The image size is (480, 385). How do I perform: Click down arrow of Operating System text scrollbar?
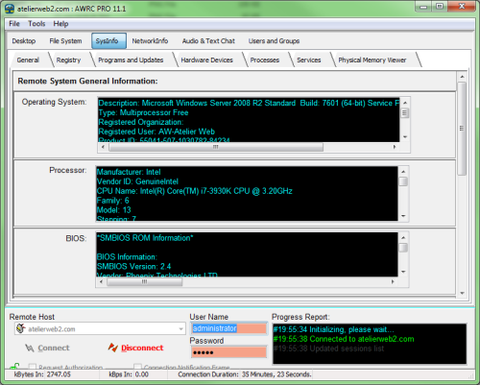[x=405, y=137]
